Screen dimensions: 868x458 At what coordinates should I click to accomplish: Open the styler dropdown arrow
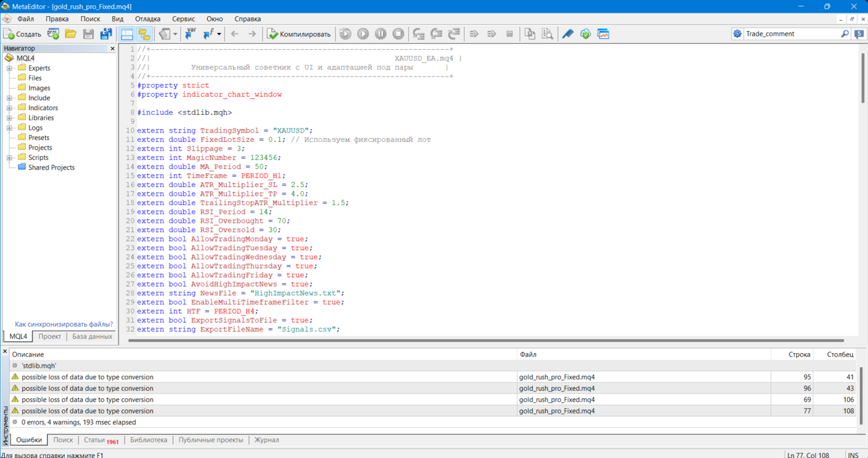click(x=175, y=34)
